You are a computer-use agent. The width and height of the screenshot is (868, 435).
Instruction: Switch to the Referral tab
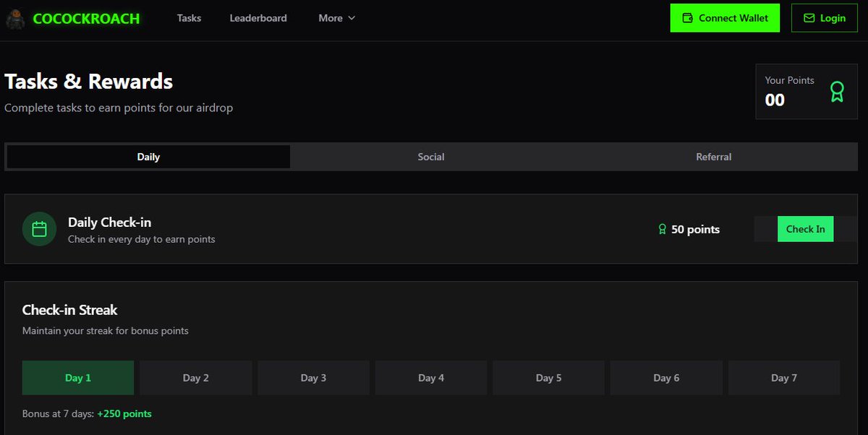[714, 157]
